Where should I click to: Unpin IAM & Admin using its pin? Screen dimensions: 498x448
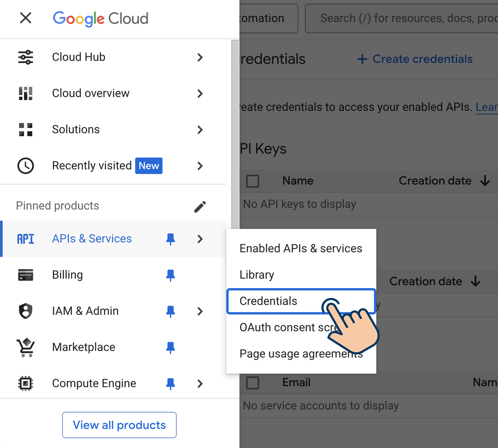pos(170,311)
